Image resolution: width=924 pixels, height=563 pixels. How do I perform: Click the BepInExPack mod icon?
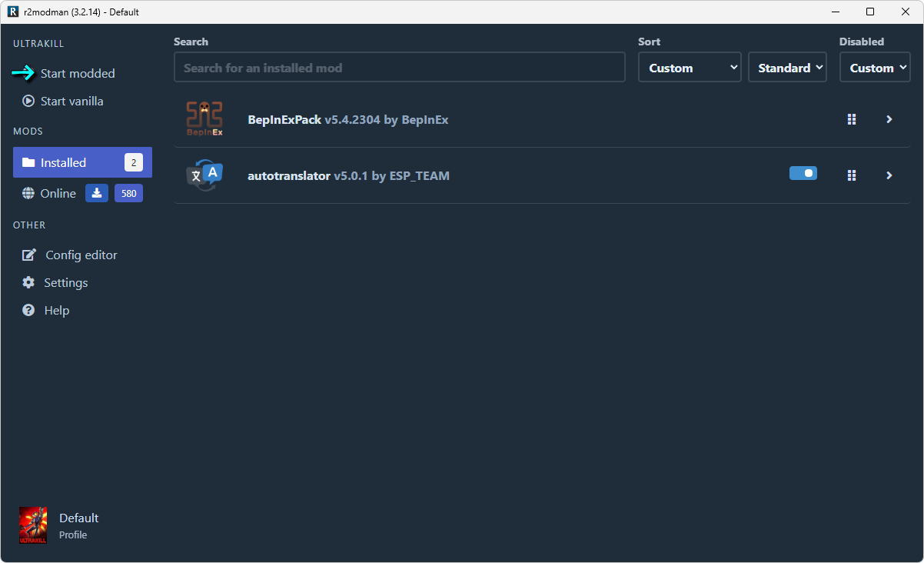[204, 119]
